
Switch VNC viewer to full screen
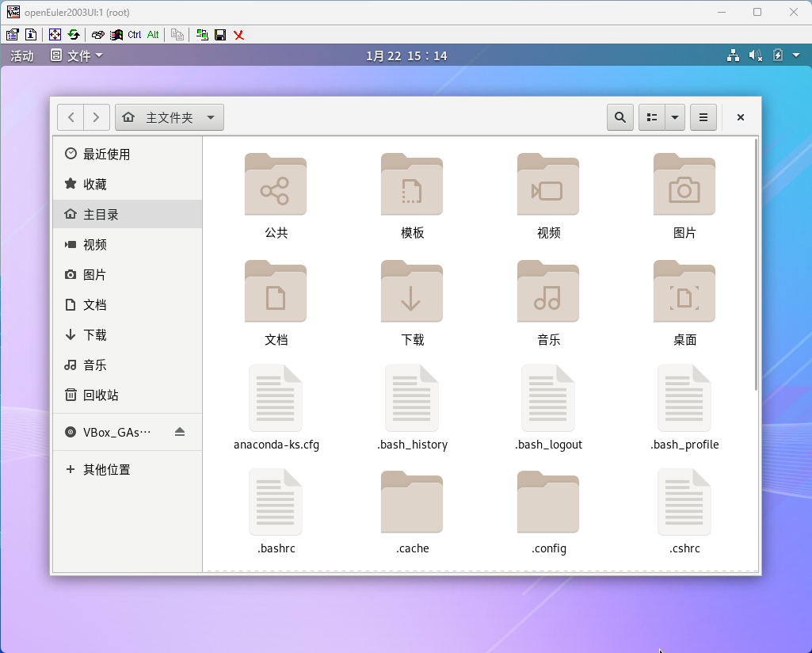pos(55,35)
